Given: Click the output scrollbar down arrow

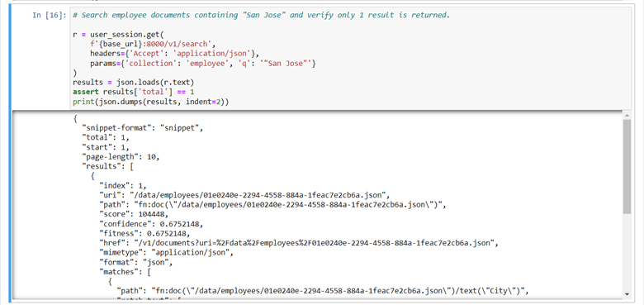Looking at the screenshot, I should 627,294.
